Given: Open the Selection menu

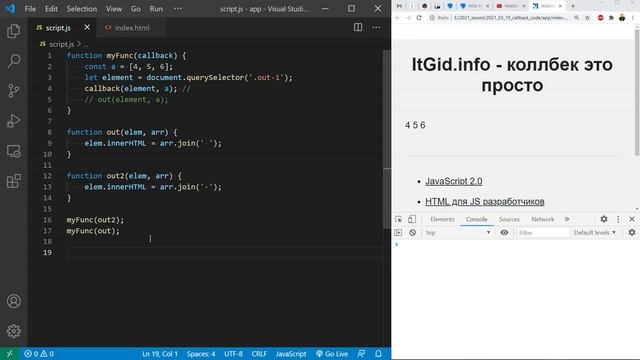Looking at the screenshot, I should 82,9.
